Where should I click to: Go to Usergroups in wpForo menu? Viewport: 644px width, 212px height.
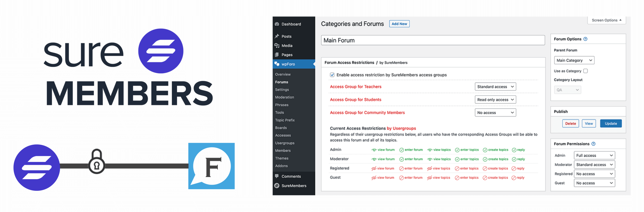click(x=285, y=143)
